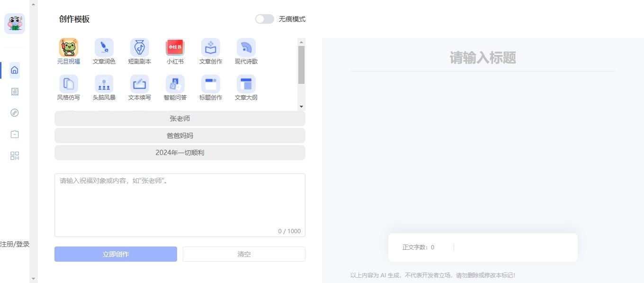This screenshot has height=283, width=644.
Task: Select the 小红书 template icon
Action: tap(175, 47)
